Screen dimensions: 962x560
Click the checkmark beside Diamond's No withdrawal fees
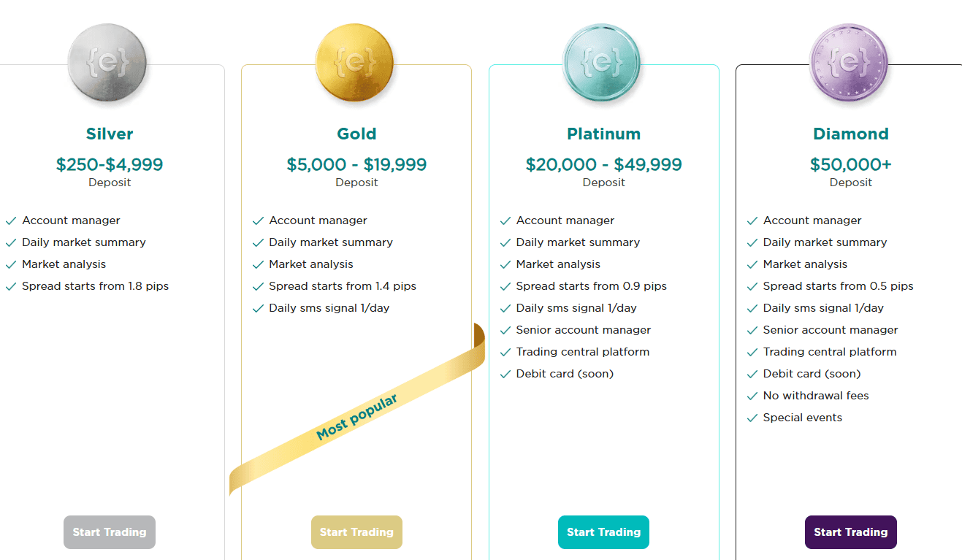tap(752, 396)
